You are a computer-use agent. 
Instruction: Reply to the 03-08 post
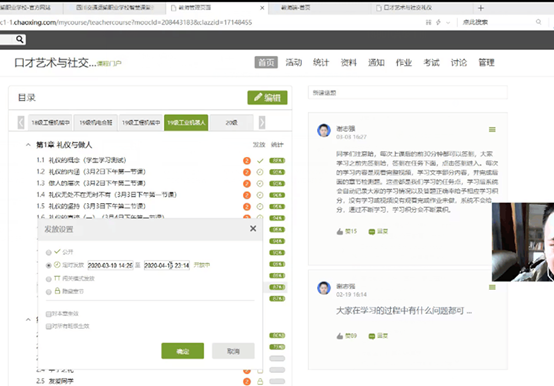pyautogui.click(x=378, y=231)
